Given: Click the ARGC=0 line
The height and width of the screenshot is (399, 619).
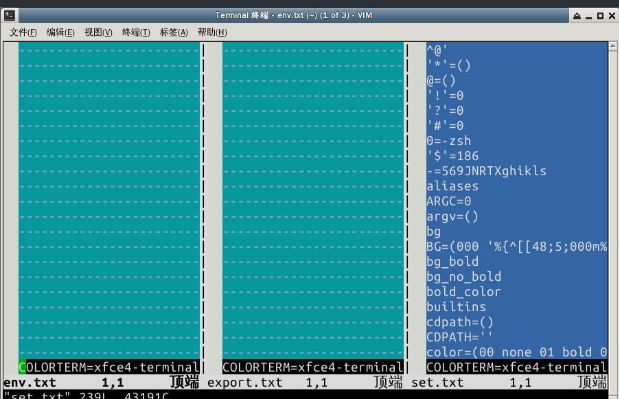Looking at the screenshot, I should pos(448,201).
